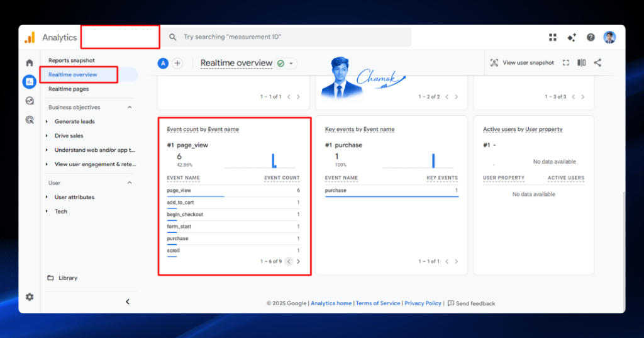644x338 pixels.
Task: Open the Advertising icon in left rail
Action: tap(30, 120)
